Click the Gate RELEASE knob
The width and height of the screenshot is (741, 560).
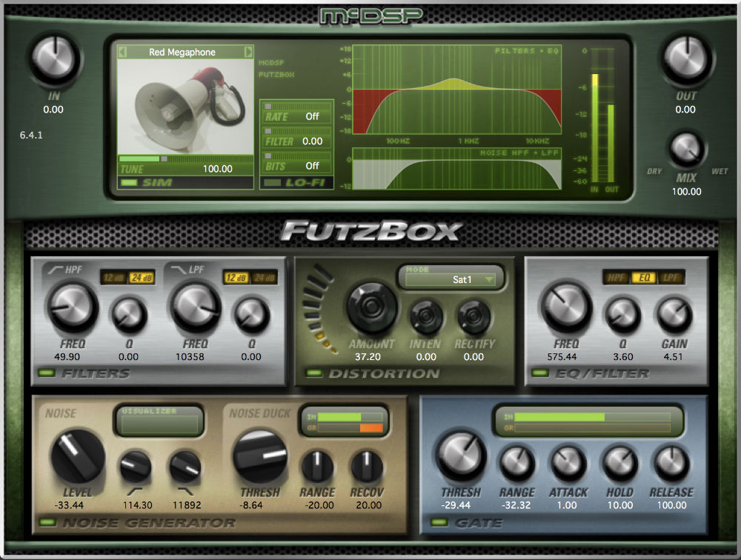click(x=671, y=463)
